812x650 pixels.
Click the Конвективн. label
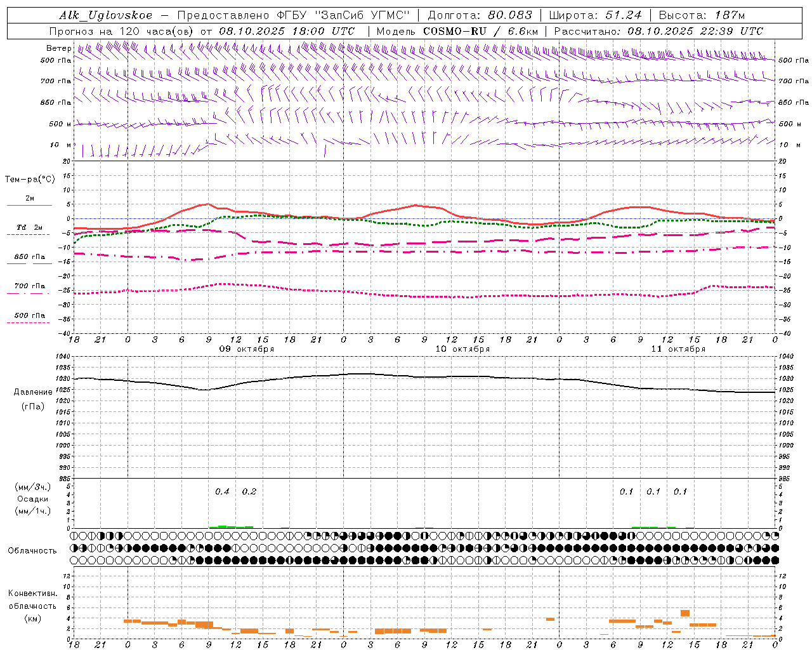[x=33, y=594]
